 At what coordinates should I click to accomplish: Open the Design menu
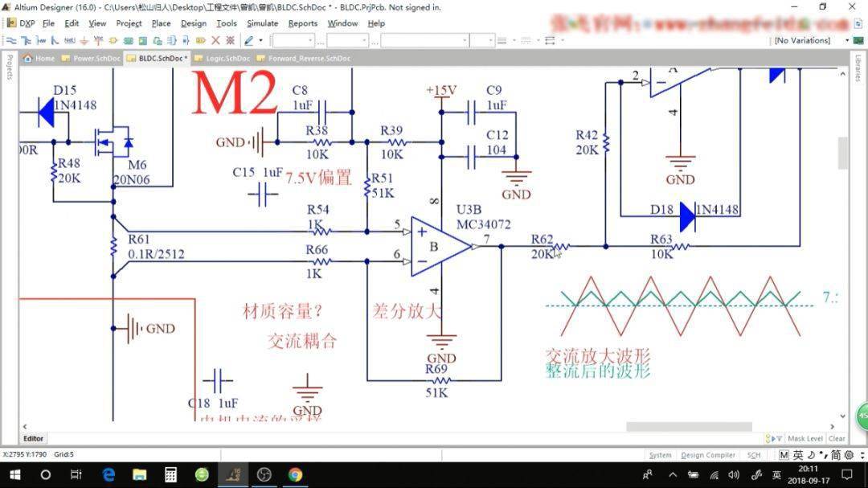pos(193,23)
